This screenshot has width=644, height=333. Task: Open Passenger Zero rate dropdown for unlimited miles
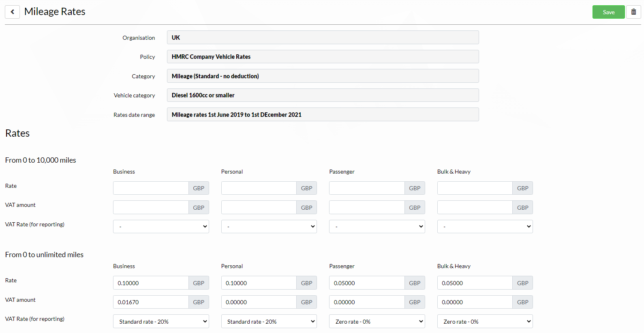pyautogui.click(x=377, y=321)
